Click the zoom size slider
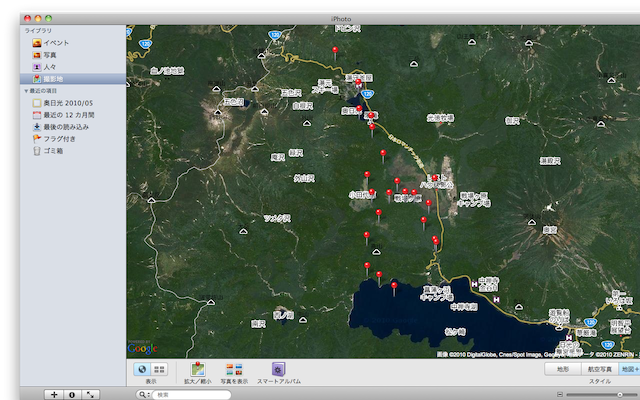The image size is (640, 400). pyautogui.click(x=600, y=395)
